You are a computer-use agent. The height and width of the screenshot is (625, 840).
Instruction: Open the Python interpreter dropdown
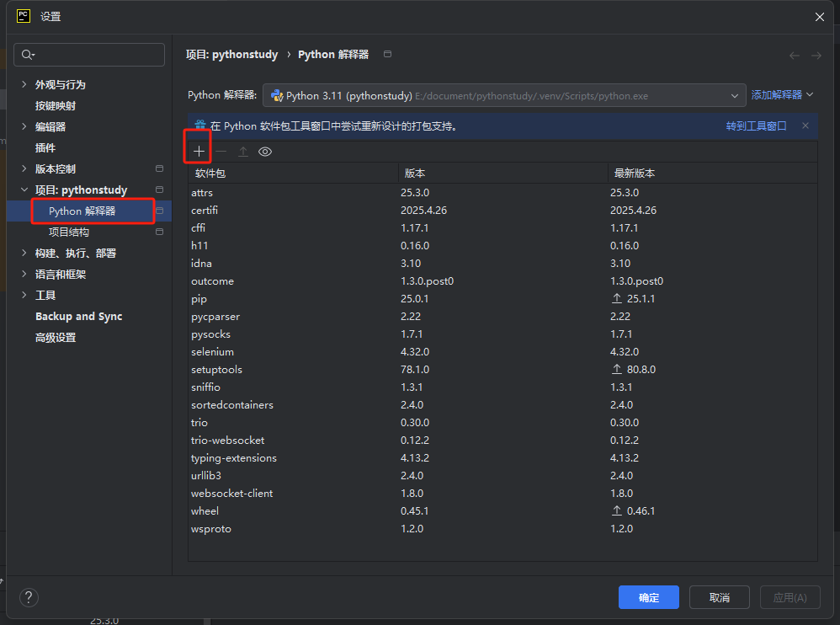pyautogui.click(x=504, y=96)
